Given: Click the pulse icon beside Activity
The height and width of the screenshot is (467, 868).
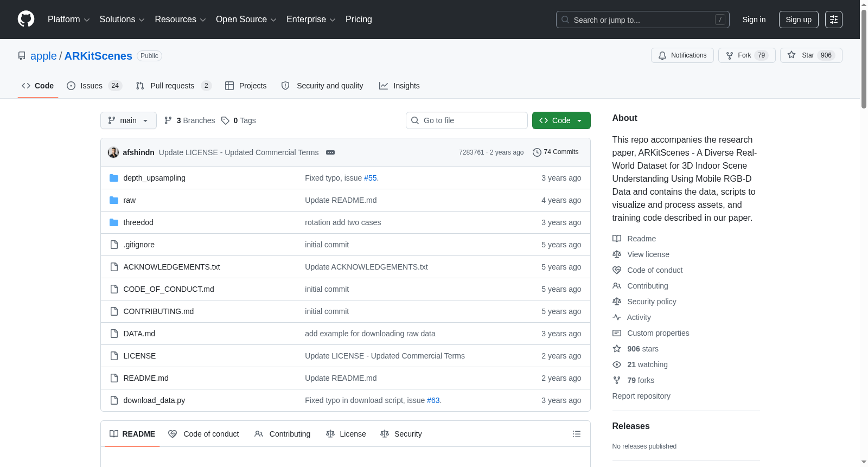Looking at the screenshot, I should coord(617,317).
